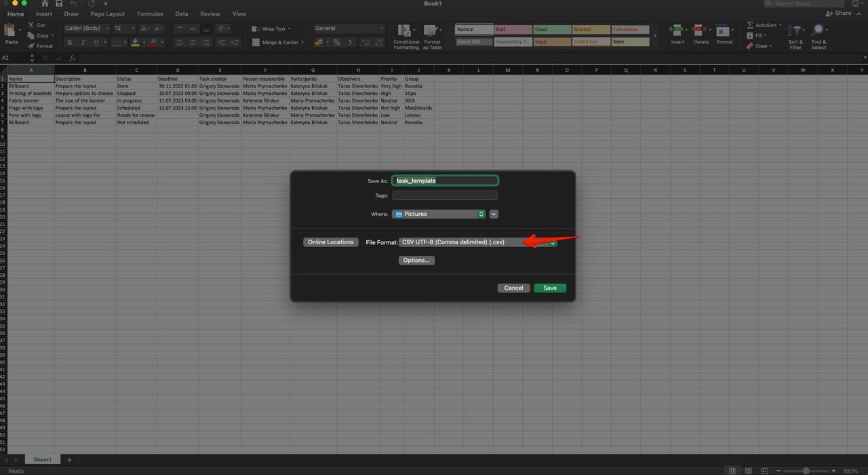Click the Save button in the dialog

click(x=549, y=288)
